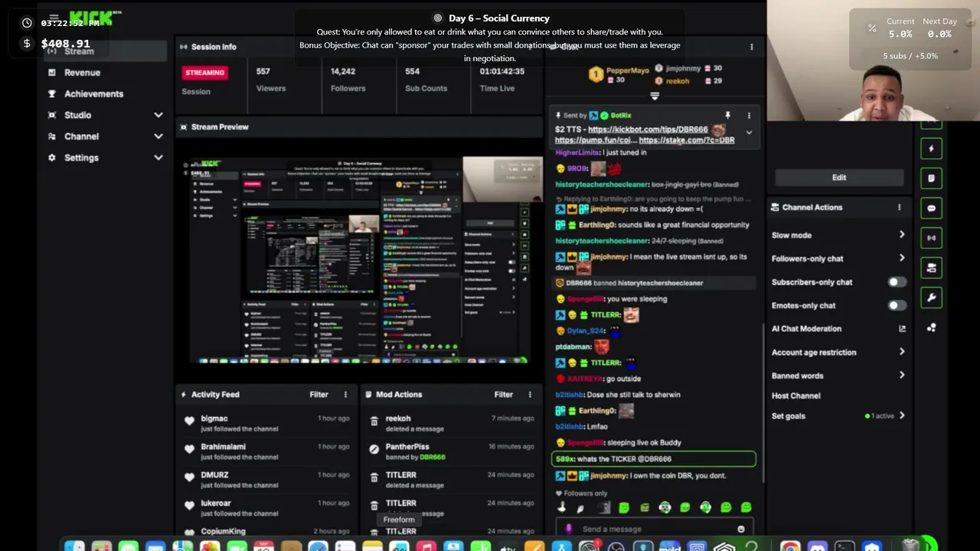Open Mod Actions Filter

(503, 395)
